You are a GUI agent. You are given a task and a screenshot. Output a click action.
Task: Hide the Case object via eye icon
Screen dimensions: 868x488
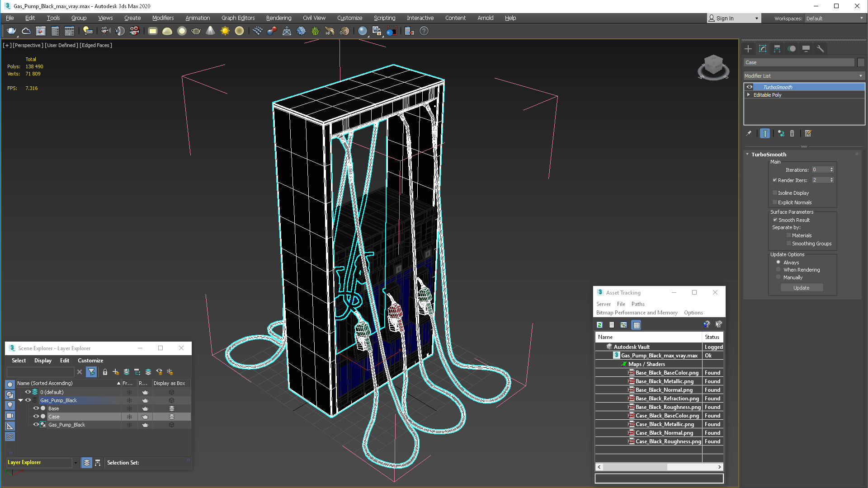[x=36, y=417]
